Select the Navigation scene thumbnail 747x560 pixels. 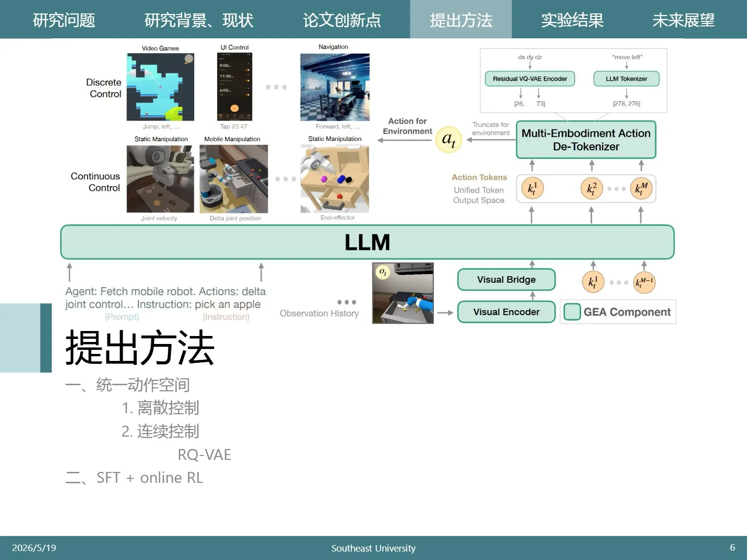[x=335, y=87]
